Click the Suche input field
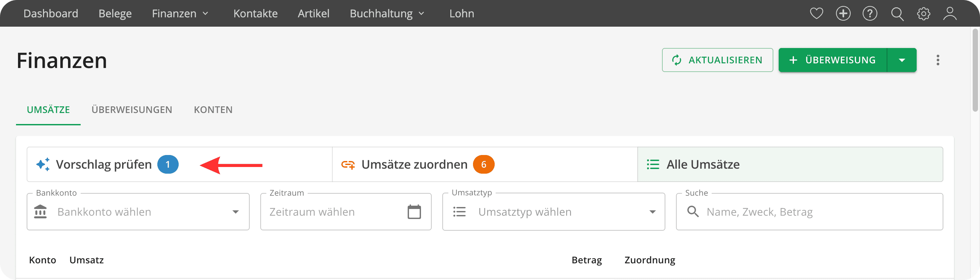980x280 pixels. (x=809, y=212)
